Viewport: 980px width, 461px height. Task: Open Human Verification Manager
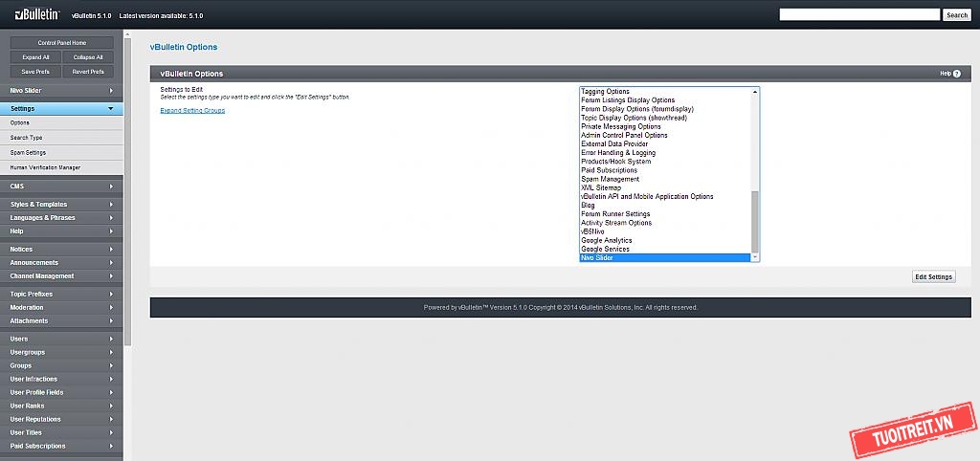[x=45, y=167]
